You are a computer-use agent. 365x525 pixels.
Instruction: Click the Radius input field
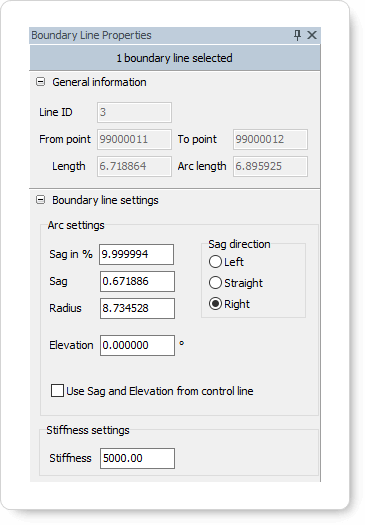coord(137,308)
